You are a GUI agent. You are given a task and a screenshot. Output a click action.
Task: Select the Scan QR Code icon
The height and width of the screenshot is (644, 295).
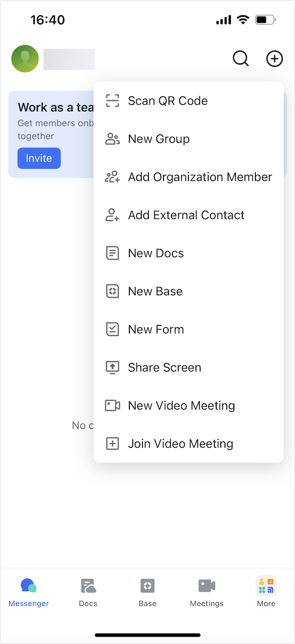pyautogui.click(x=112, y=101)
